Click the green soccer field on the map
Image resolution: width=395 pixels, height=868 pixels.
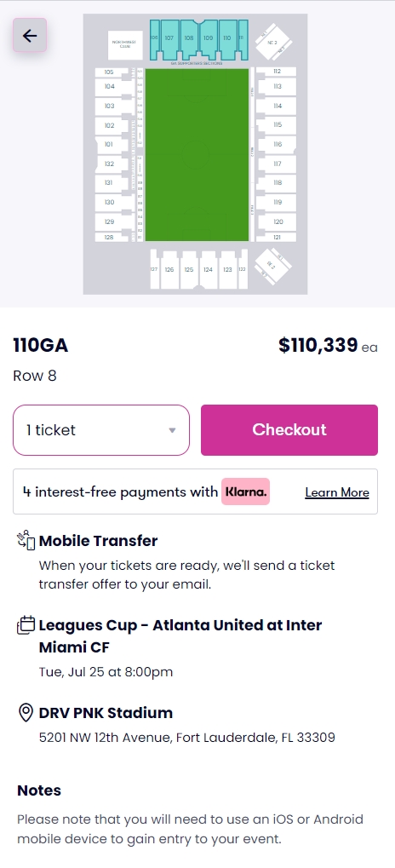(x=197, y=154)
